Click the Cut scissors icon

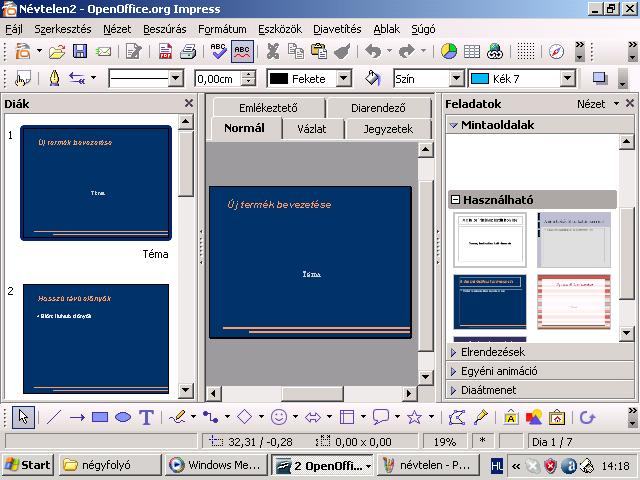click(x=272, y=51)
